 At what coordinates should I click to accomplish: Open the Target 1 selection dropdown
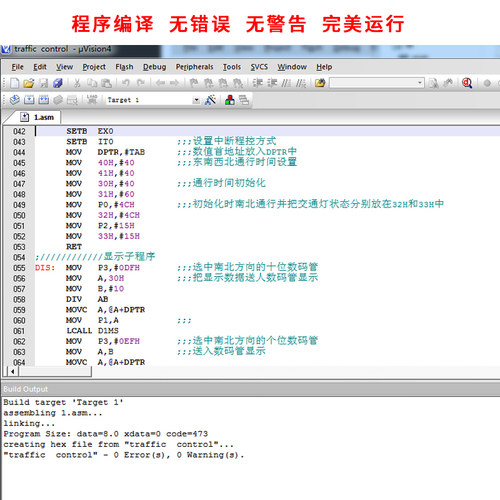pyautogui.click(x=196, y=100)
